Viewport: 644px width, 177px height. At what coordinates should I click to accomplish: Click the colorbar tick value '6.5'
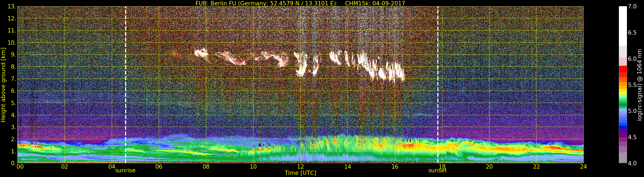632,33
